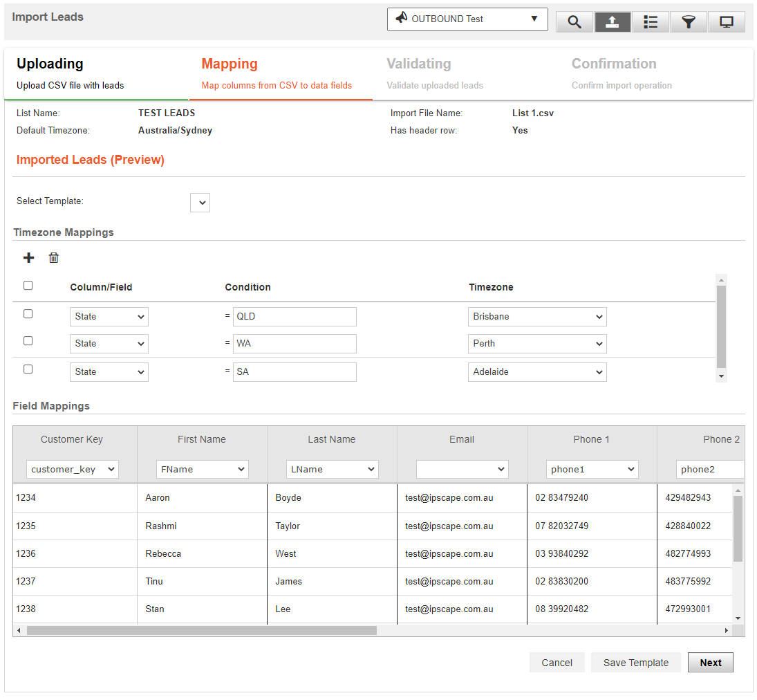The height and width of the screenshot is (700, 757).
Task: Click the field mappings horizontal scrollbar thumb
Action: 202,630
